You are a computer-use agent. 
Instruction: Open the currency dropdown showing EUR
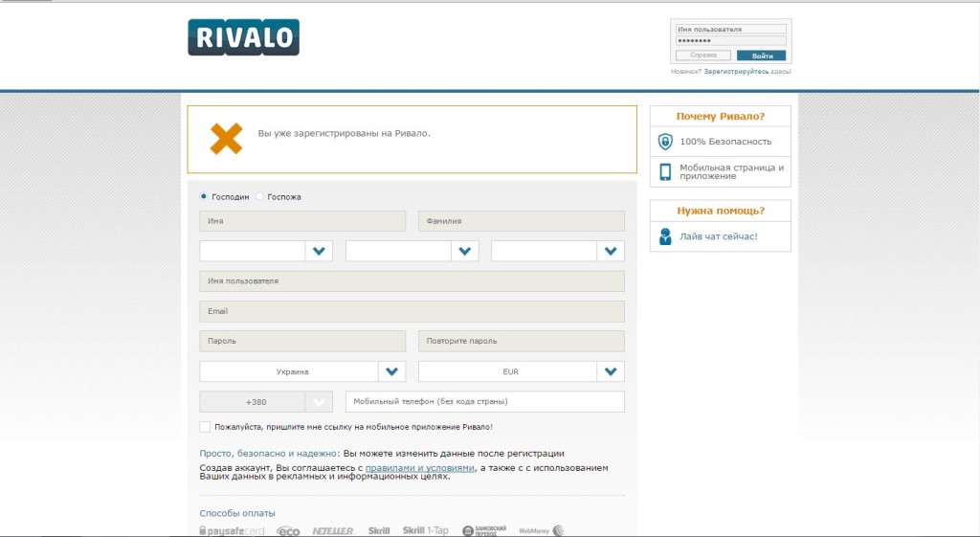click(x=522, y=371)
